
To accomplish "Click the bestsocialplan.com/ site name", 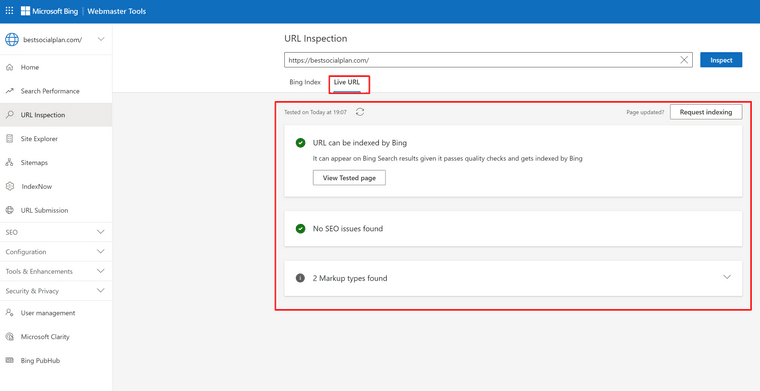I will click(x=52, y=40).
